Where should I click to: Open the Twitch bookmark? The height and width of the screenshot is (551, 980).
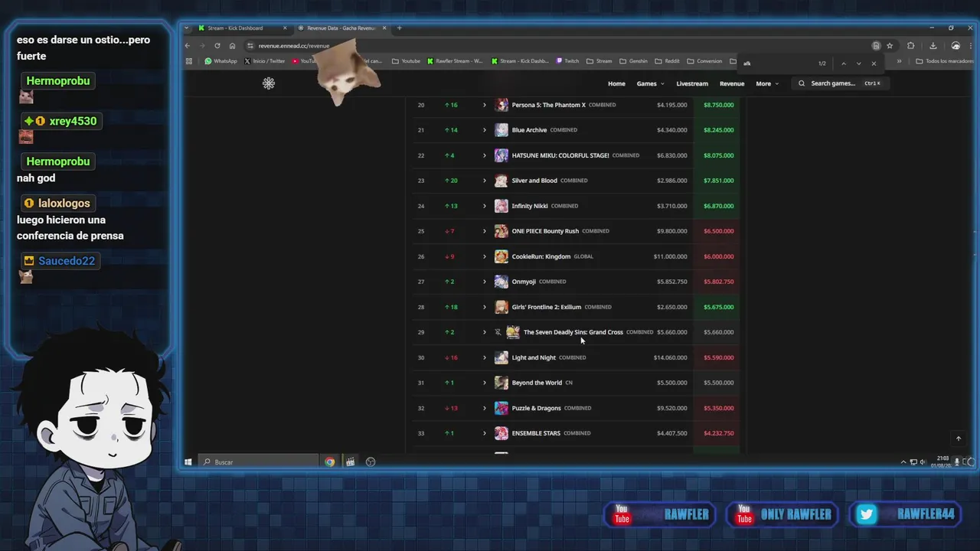point(567,61)
